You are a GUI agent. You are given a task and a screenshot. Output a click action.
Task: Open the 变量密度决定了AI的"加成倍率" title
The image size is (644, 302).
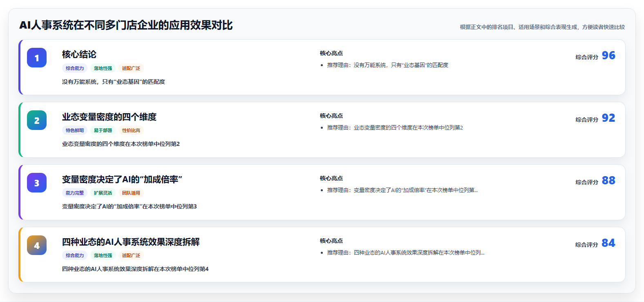click(122, 179)
